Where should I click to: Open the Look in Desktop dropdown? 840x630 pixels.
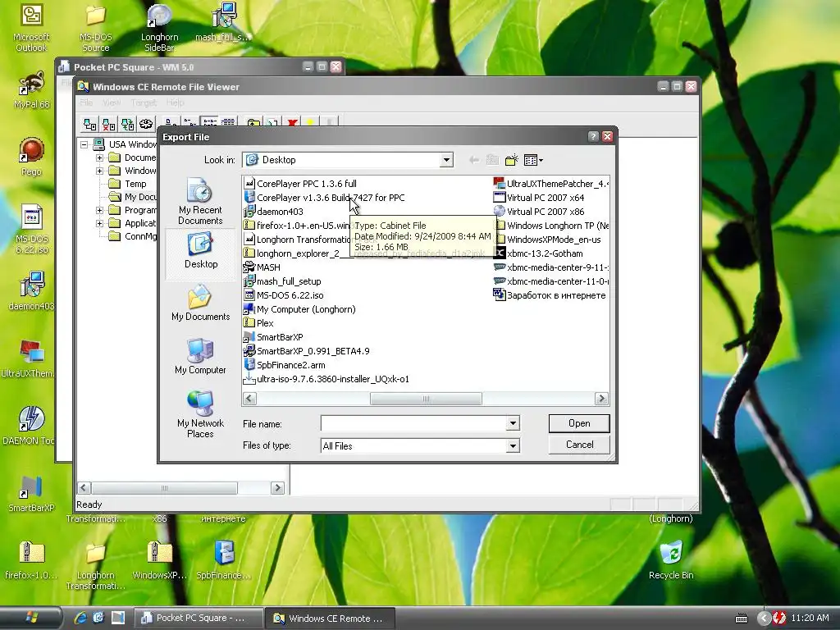(446, 160)
